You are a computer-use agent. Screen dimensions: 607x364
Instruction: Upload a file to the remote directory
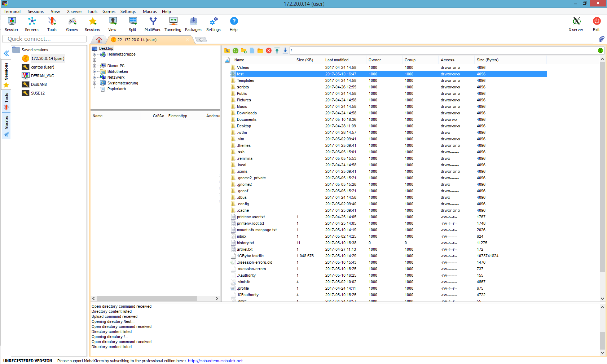point(277,51)
